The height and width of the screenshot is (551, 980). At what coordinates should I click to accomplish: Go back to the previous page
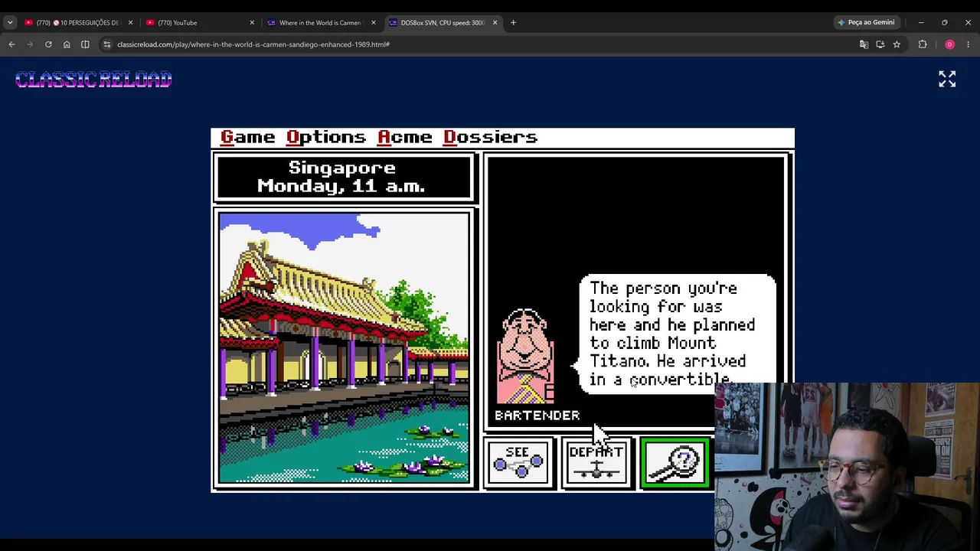(11, 44)
